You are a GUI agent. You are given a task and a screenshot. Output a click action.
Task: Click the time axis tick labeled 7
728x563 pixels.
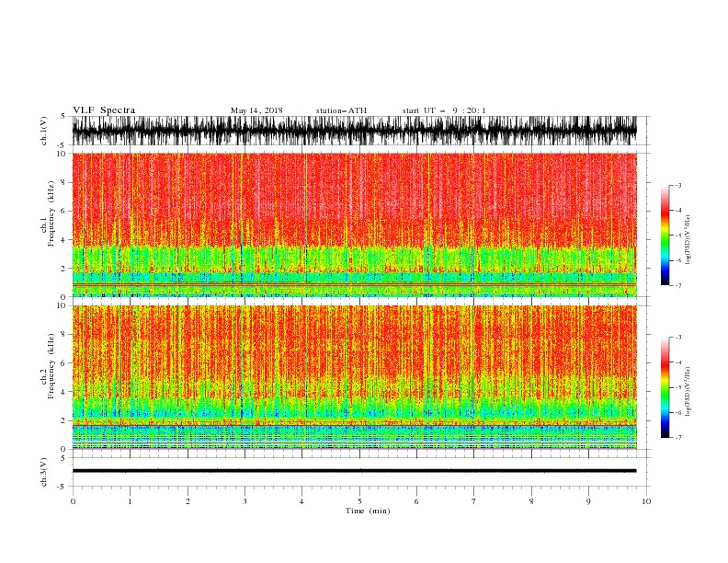473,501
